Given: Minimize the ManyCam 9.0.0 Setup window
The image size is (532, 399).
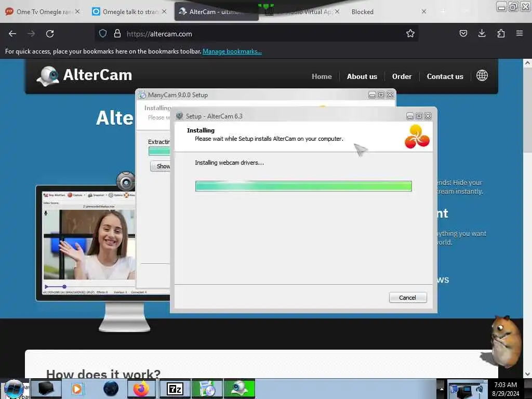Looking at the screenshot, I should 372,95.
